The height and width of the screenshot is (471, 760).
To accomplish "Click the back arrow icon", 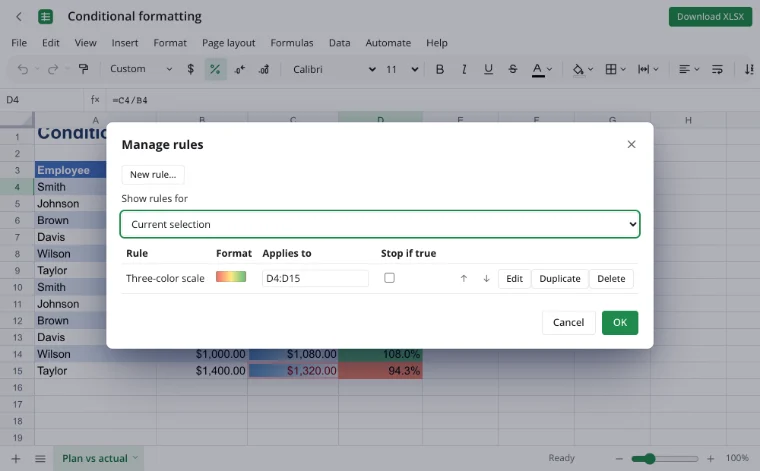I will coord(19,17).
